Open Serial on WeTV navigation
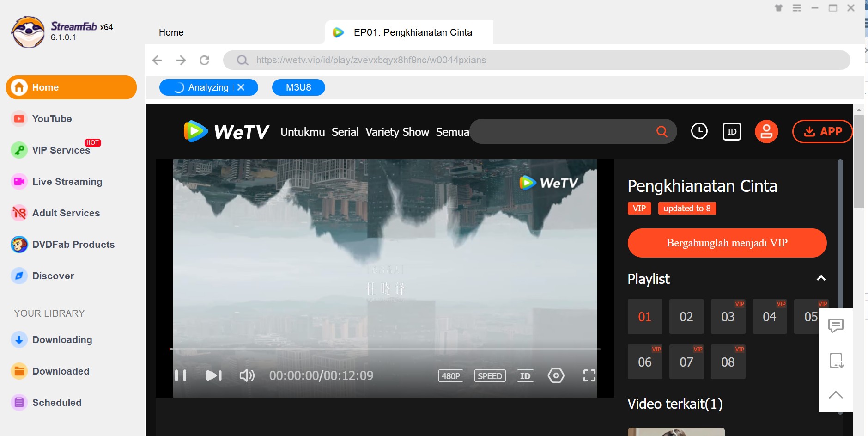This screenshot has width=868, height=436. (x=345, y=132)
